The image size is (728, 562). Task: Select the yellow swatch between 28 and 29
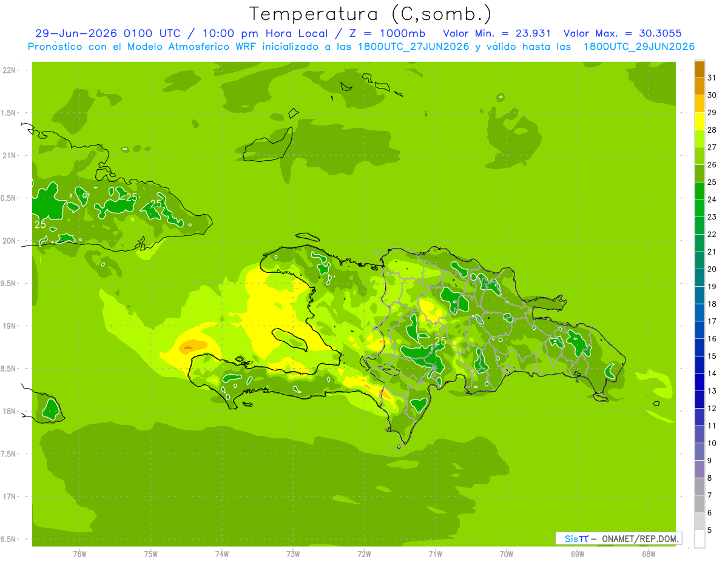click(x=699, y=121)
